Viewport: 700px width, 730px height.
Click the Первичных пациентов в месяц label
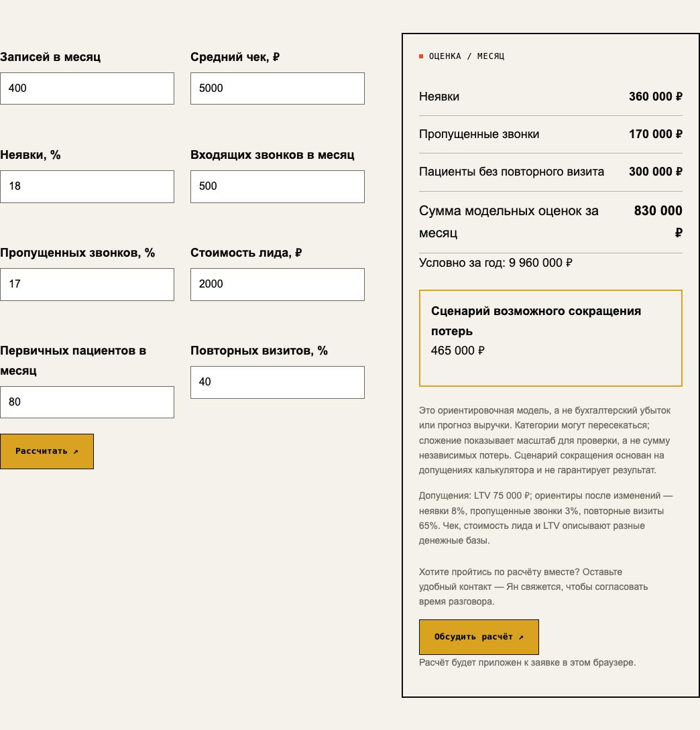pyautogui.click(x=73, y=361)
